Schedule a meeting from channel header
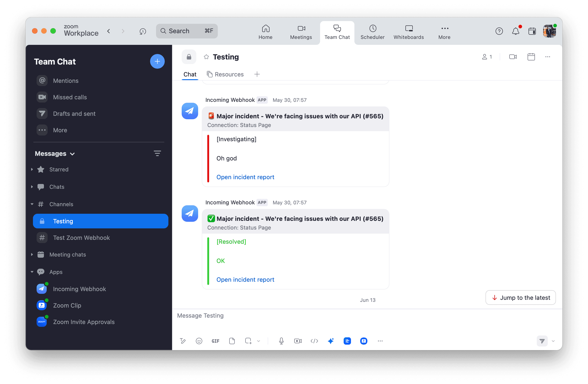Image resolution: width=588 pixels, height=384 pixels. (531, 57)
